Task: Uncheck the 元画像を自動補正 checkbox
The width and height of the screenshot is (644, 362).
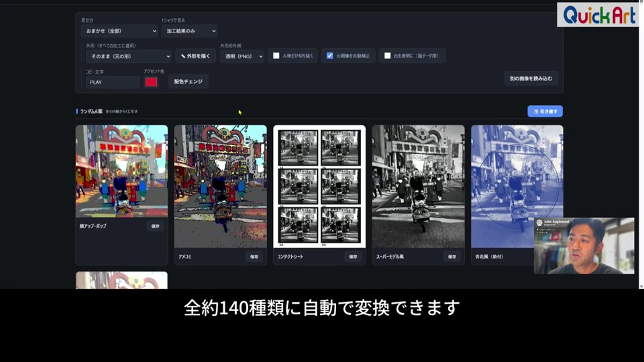Action: pos(330,56)
